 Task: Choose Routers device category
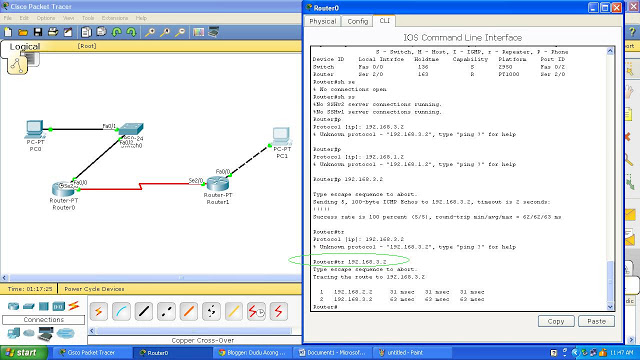[x=13, y=306]
